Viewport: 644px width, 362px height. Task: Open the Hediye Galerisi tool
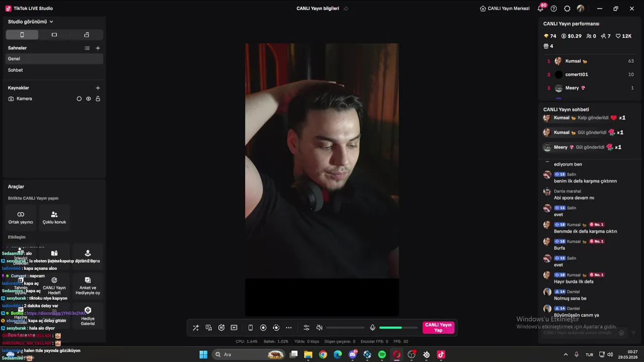[88, 316]
